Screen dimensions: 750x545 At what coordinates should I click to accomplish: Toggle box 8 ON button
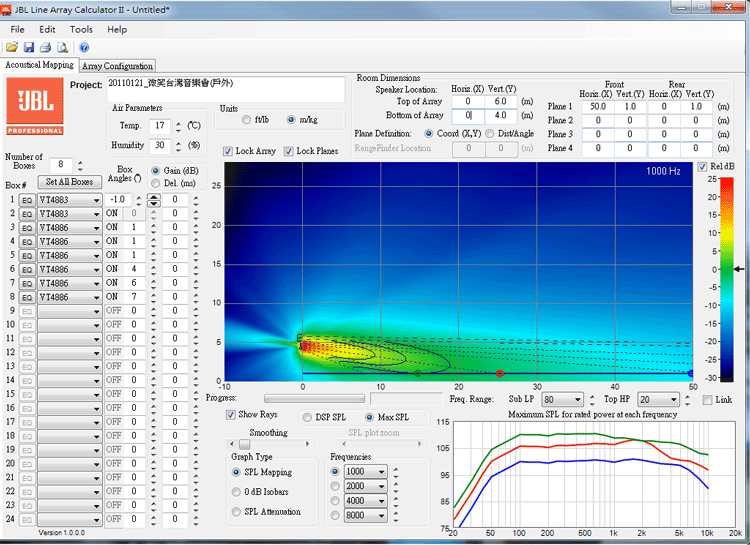(112, 297)
